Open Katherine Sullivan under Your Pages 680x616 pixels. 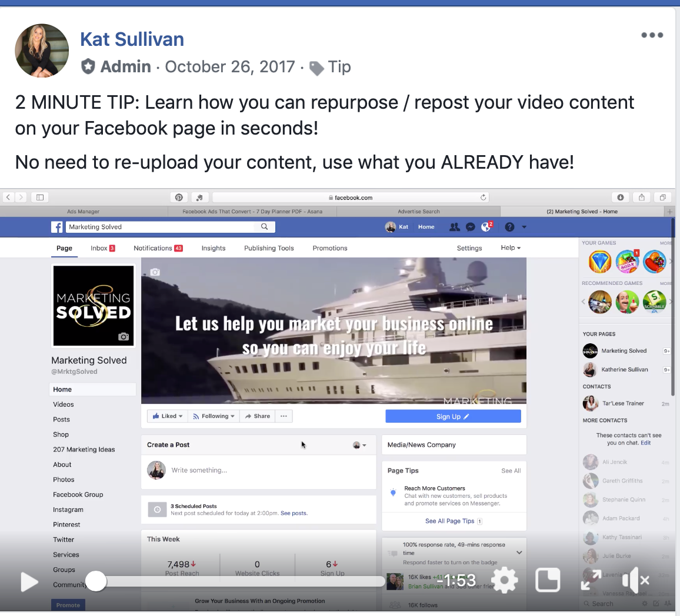tap(625, 370)
